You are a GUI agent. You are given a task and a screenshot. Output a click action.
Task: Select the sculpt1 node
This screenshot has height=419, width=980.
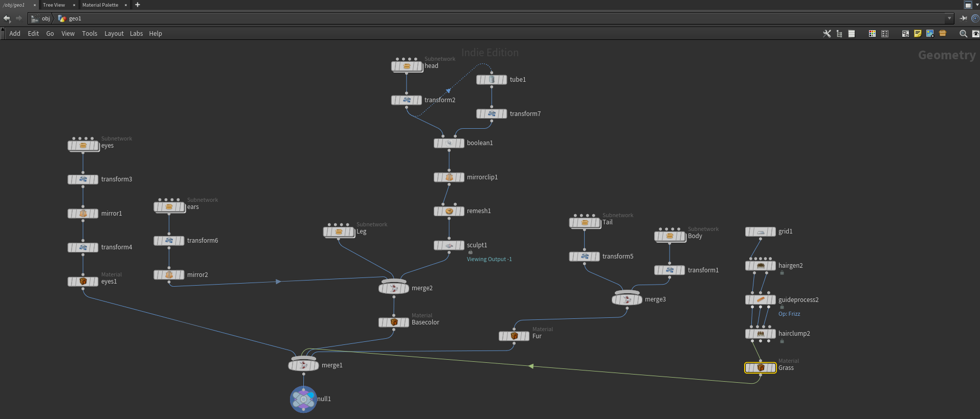point(449,245)
